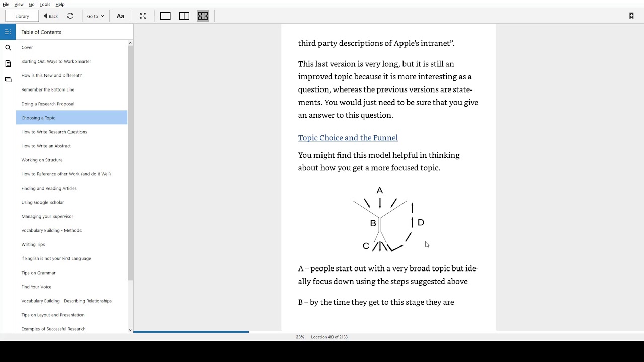Bookmark this page icon
The height and width of the screenshot is (362, 644).
631,16
